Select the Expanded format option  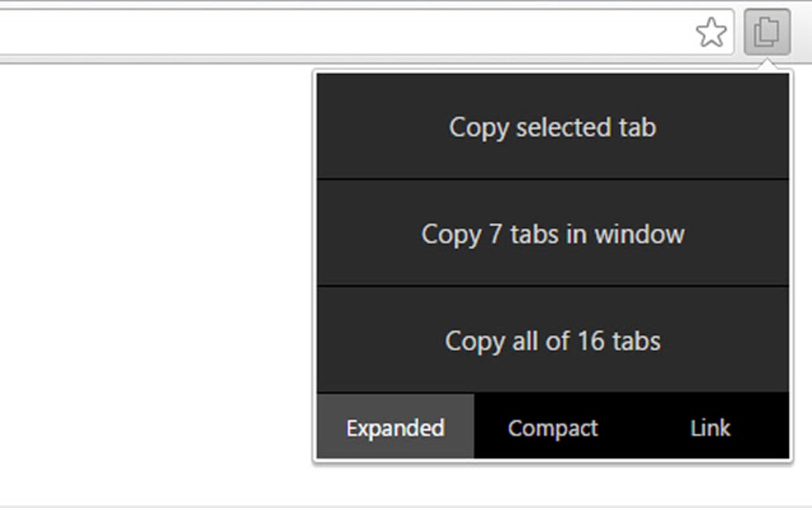click(394, 428)
